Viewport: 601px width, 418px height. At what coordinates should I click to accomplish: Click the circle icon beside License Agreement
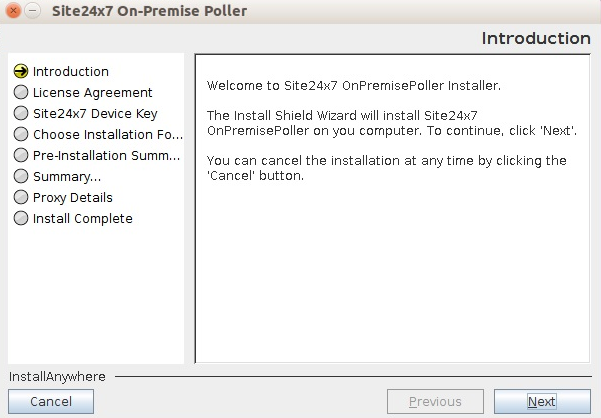20,93
